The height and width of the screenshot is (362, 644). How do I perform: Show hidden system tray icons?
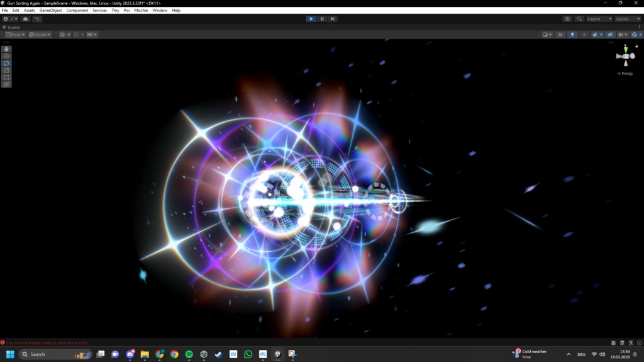tap(569, 354)
